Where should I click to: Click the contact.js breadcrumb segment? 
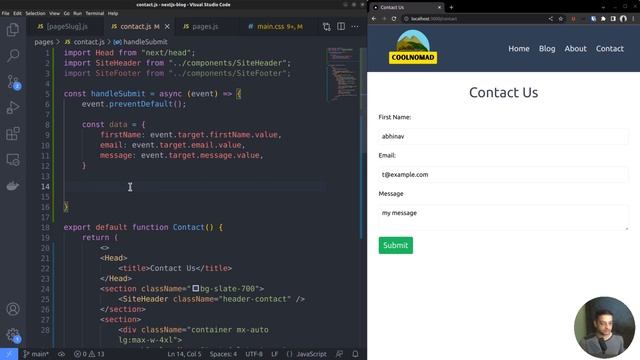point(84,42)
